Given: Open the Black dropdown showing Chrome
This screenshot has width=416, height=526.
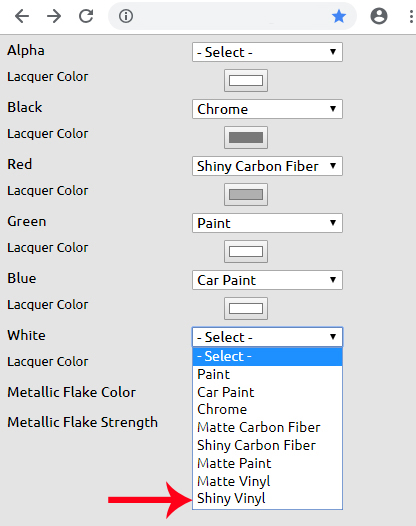Looking at the screenshot, I should click(267, 109).
